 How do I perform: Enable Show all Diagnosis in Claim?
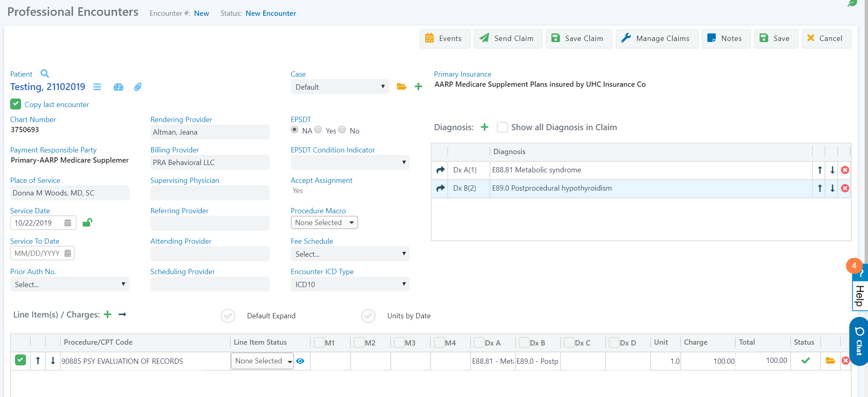[x=502, y=127]
